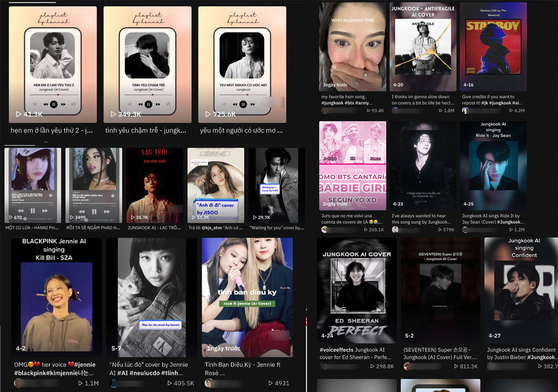Open "tình bạn diệu kỳ" Rosé ft Jennie video

point(247,297)
